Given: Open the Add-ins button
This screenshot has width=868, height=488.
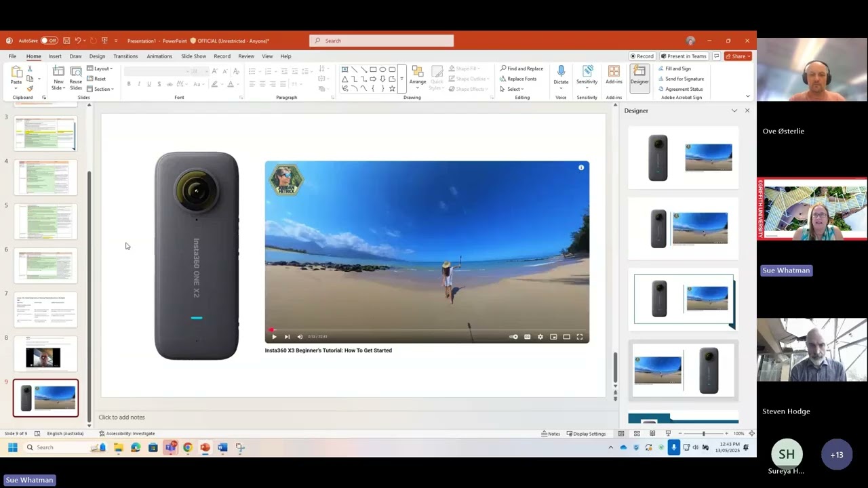Looking at the screenshot, I should [614, 75].
